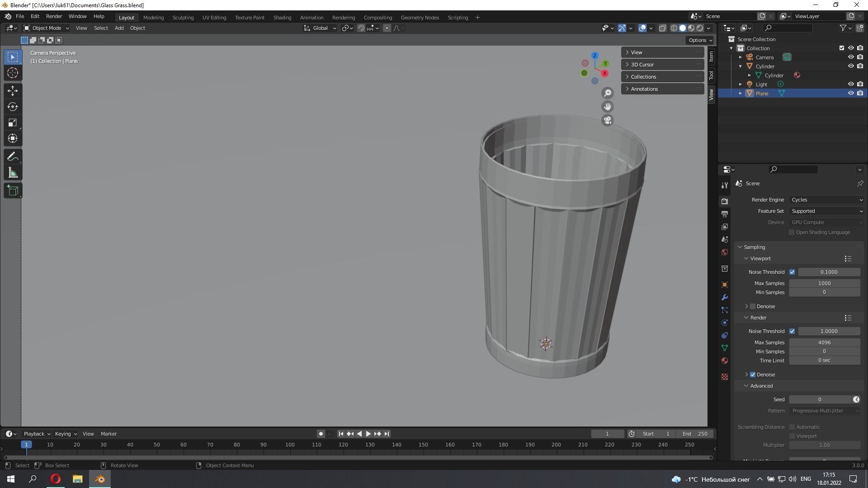
Task: Open Opera from the taskbar
Action: pos(56,479)
